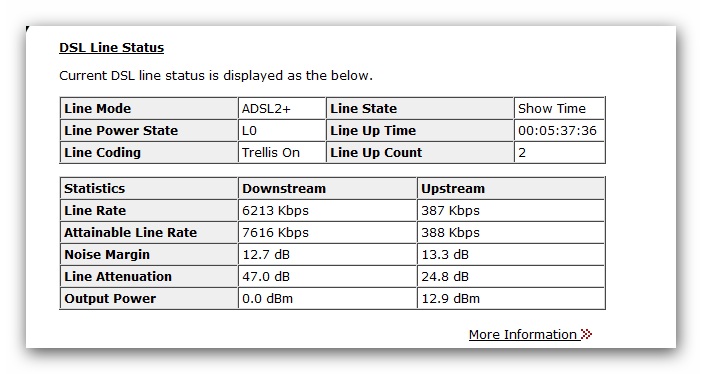
Task: Click the Show Time line state value
Action: [x=552, y=108]
